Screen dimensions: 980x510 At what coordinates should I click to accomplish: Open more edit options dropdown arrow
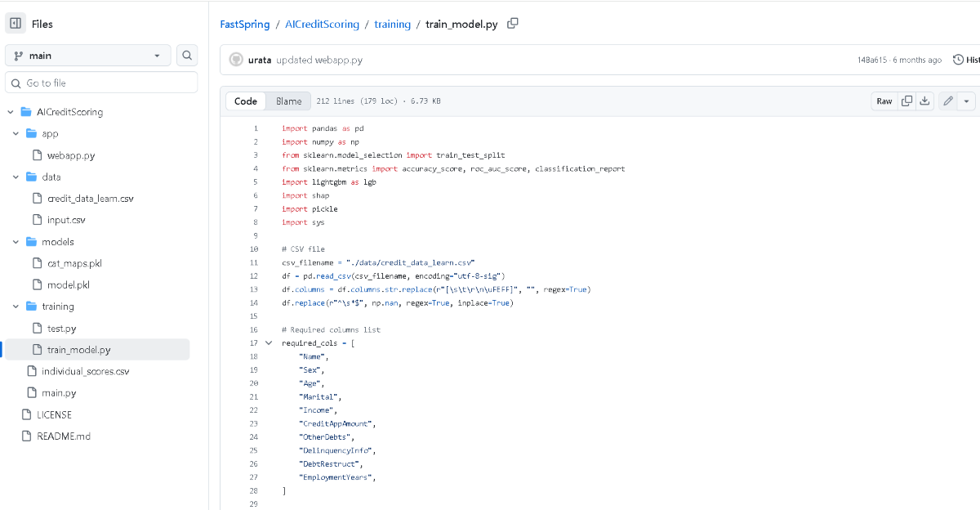pyautogui.click(x=967, y=101)
